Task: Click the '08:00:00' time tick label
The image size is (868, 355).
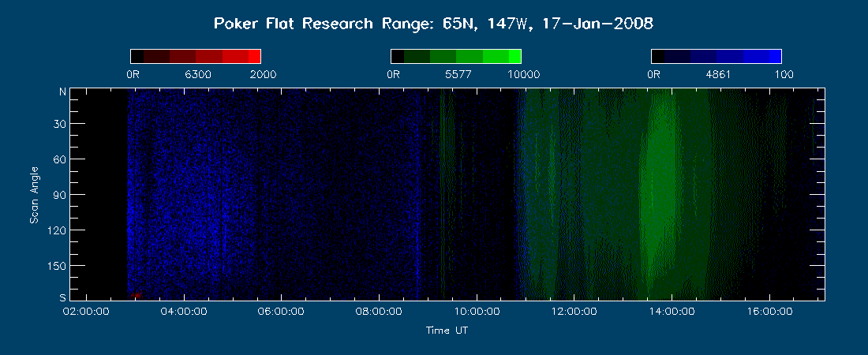Action: (380, 312)
